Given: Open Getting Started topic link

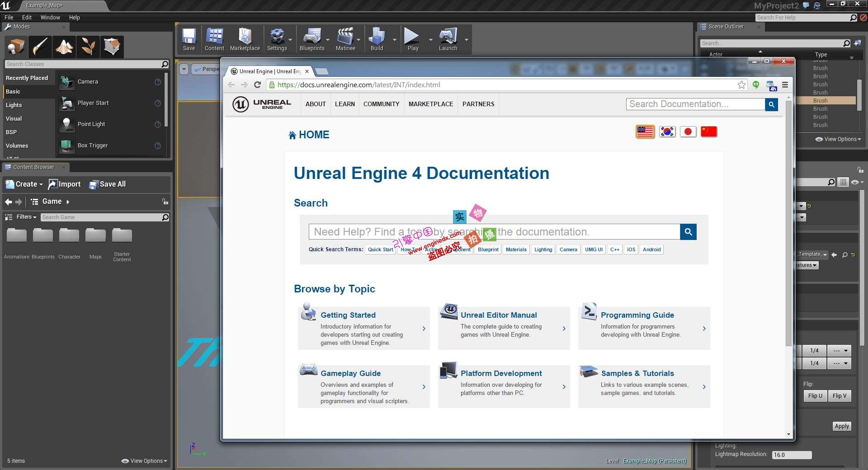Looking at the screenshot, I should (x=348, y=315).
